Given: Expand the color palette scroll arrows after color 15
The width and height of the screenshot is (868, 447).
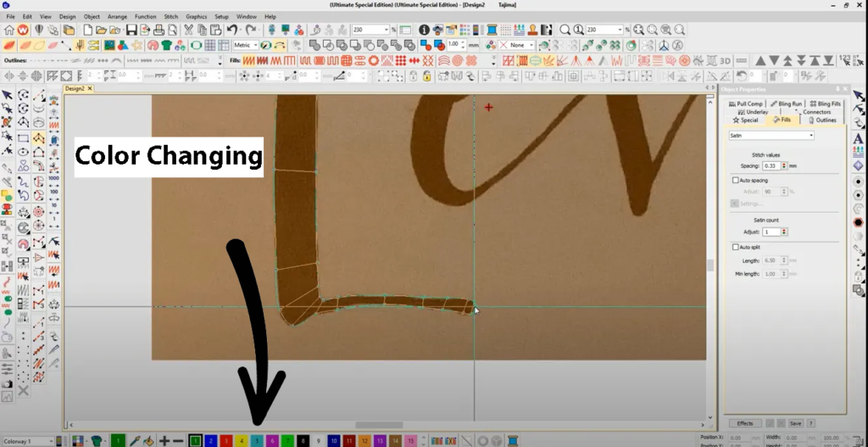Looking at the screenshot, I should pos(423,441).
